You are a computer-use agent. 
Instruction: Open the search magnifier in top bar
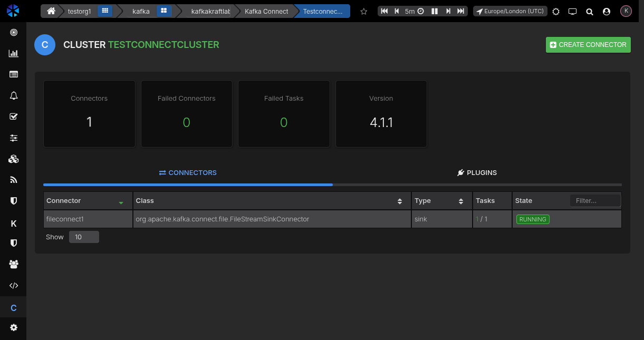click(590, 11)
